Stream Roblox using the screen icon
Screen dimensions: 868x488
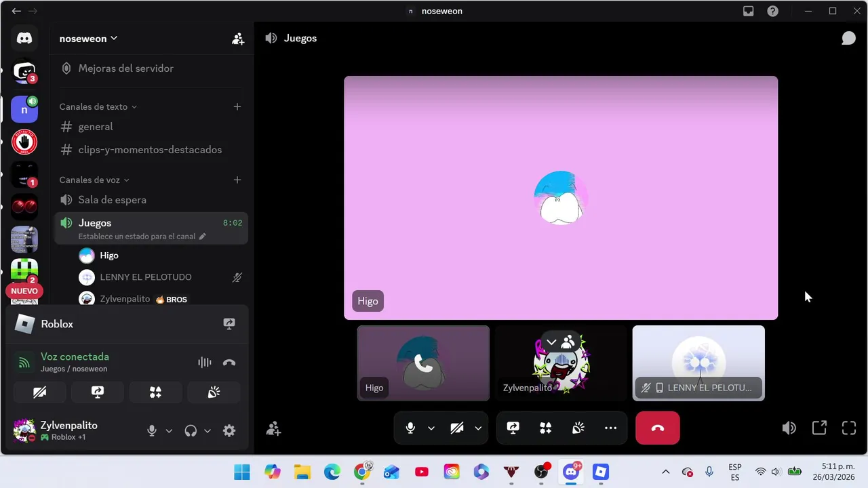pos(229,324)
